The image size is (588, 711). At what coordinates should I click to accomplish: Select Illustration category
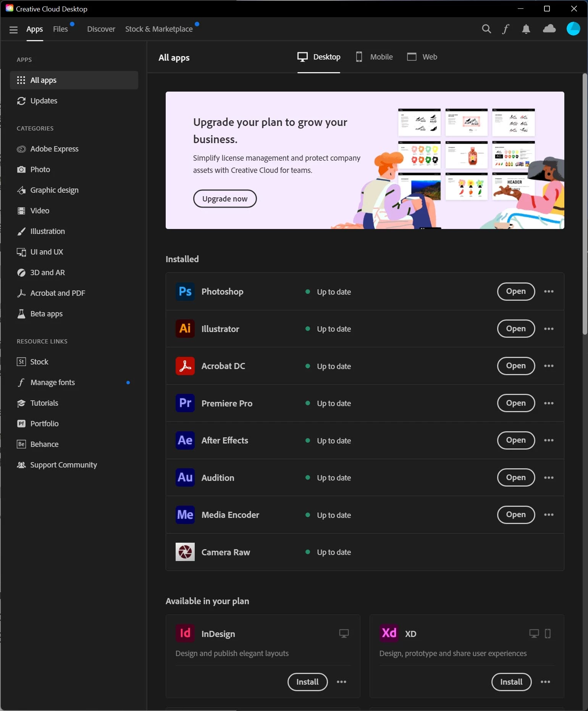pos(74,231)
